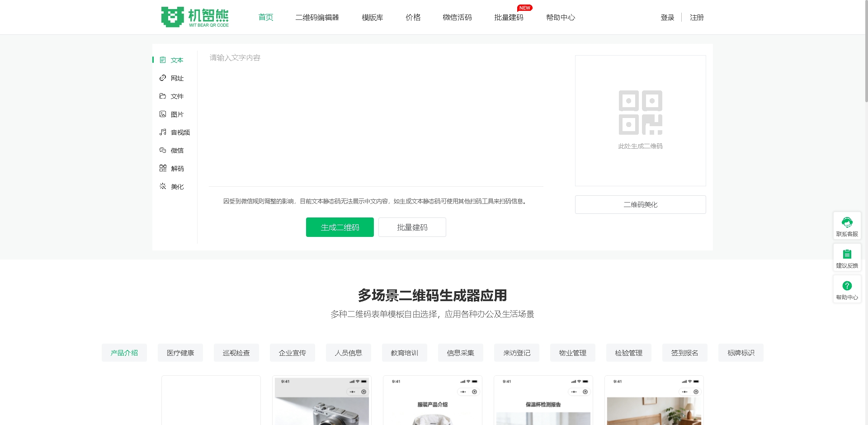This screenshot has height=425, width=868.
Task: Click the 登录 login link
Action: 667,17
